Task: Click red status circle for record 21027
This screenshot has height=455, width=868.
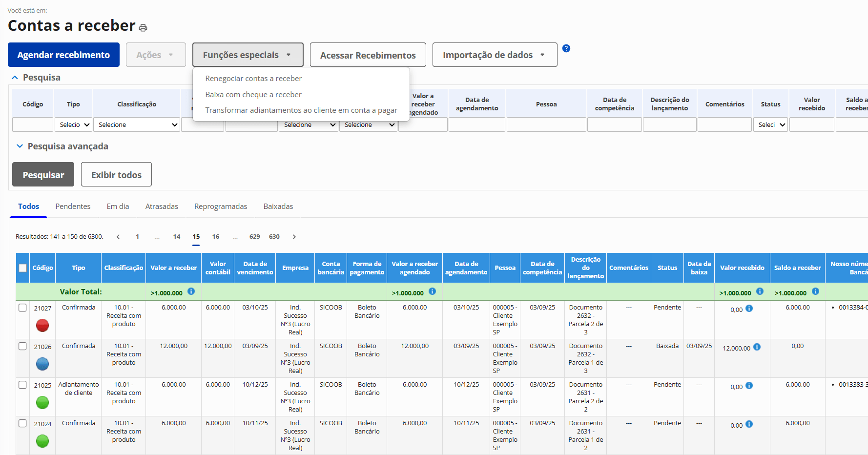Action: pyautogui.click(x=42, y=325)
